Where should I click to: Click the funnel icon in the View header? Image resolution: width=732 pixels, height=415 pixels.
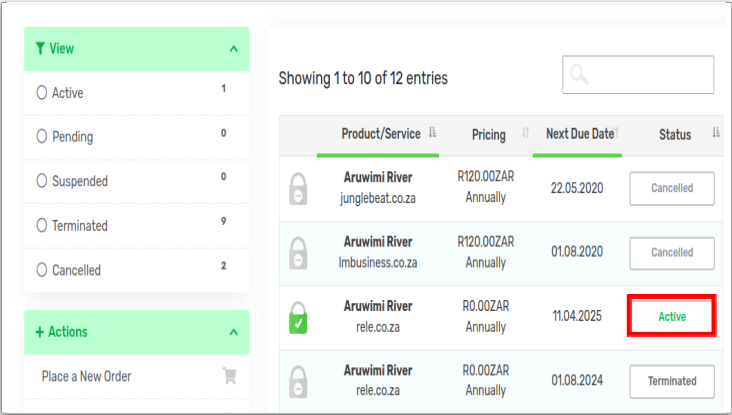(40, 48)
